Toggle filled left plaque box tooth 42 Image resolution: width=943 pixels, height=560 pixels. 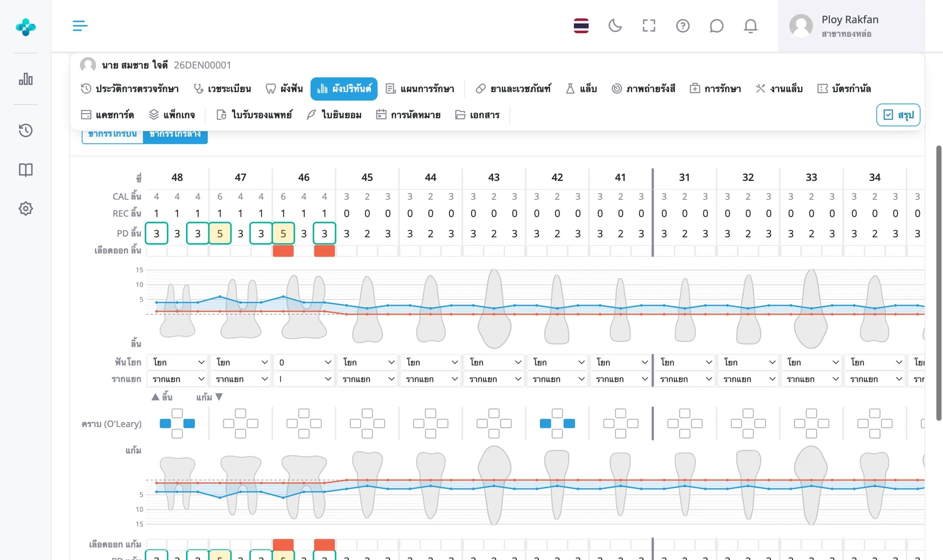[545, 423]
